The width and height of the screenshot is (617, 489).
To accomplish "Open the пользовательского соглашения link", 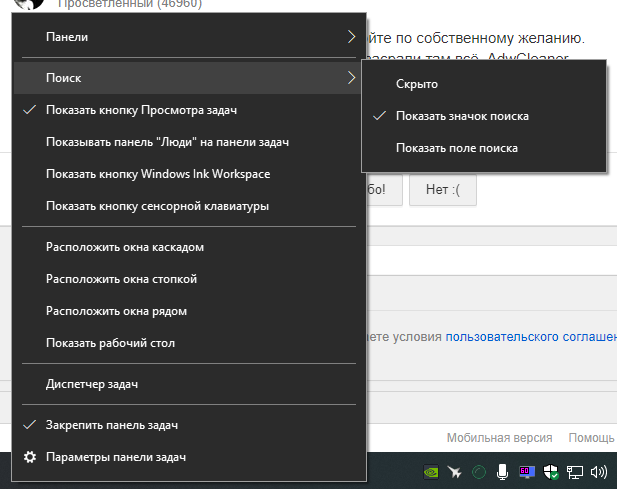I will pos(531,337).
